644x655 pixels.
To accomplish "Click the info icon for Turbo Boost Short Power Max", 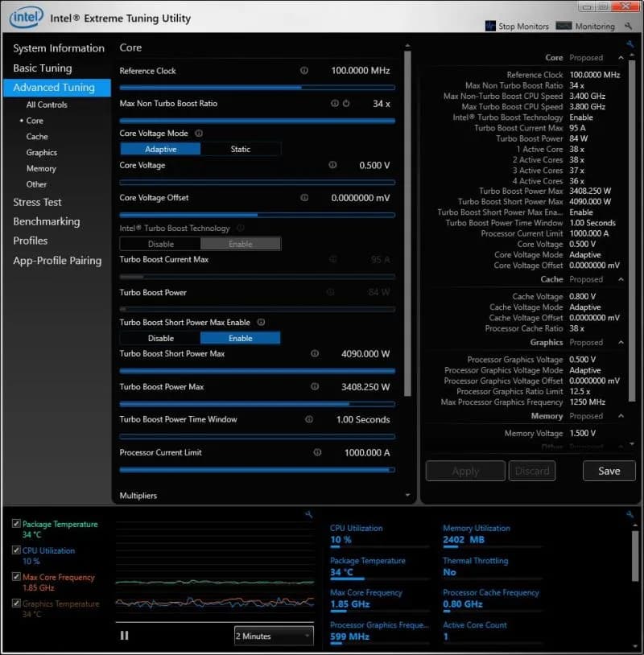I will click(x=315, y=354).
